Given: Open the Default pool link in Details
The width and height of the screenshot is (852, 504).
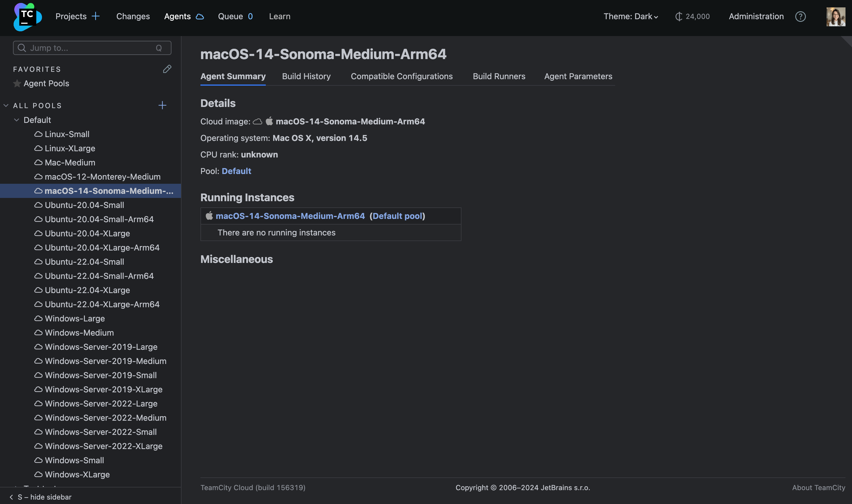Looking at the screenshot, I should (236, 171).
